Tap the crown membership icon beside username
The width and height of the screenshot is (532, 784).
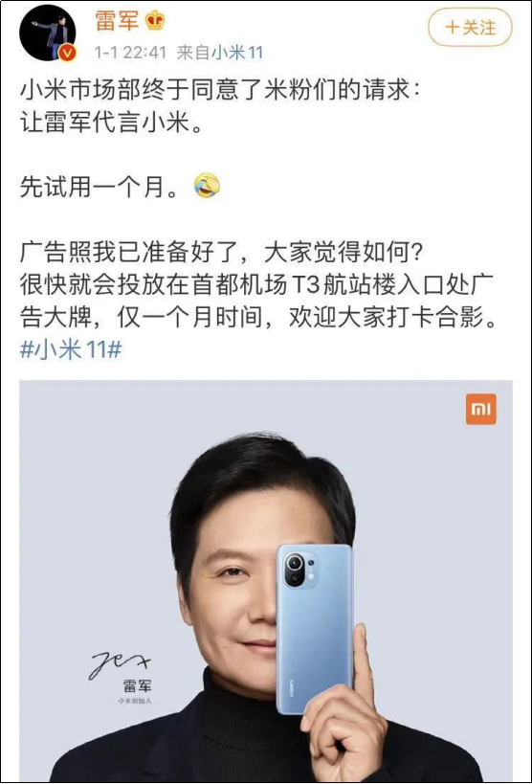point(155,21)
